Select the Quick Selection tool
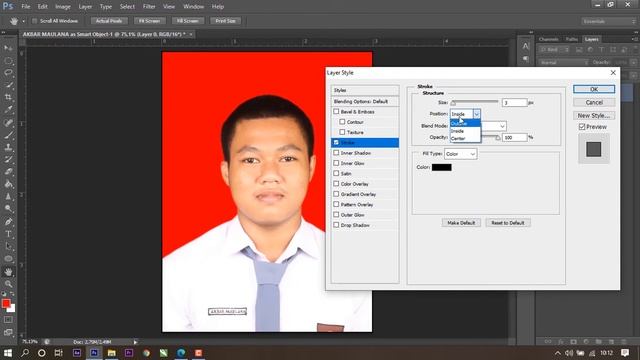640x360 pixels. pos(8,85)
